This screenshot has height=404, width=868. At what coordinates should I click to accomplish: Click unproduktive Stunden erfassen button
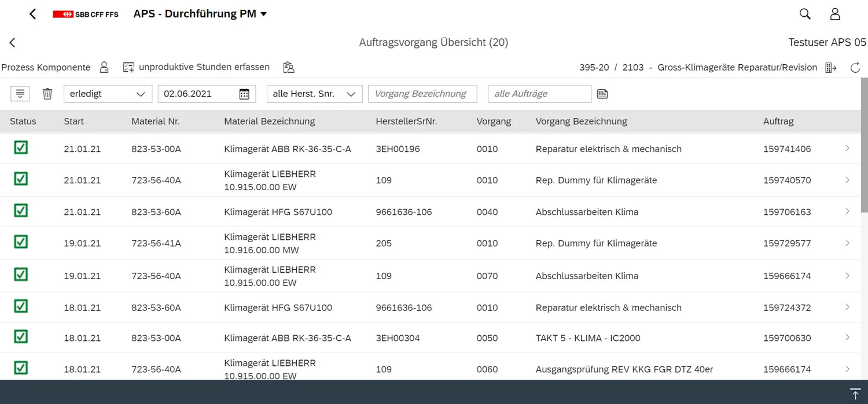pos(197,68)
